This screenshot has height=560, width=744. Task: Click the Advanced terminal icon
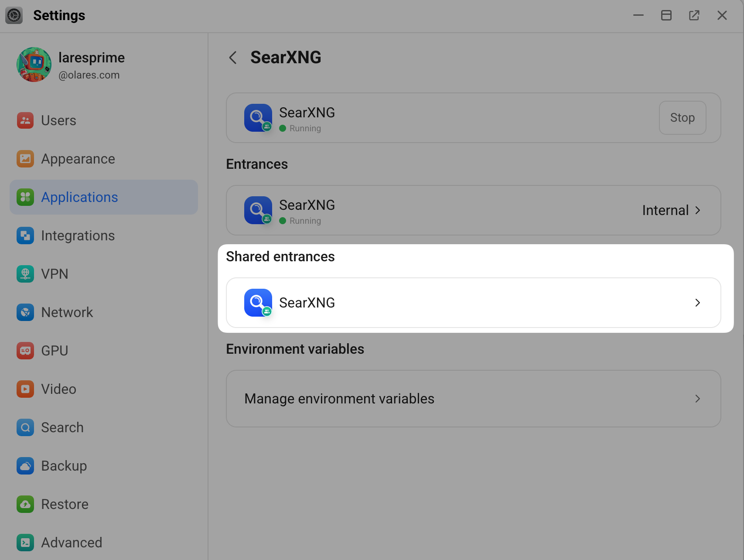pyautogui.click(x=25, y=543)
